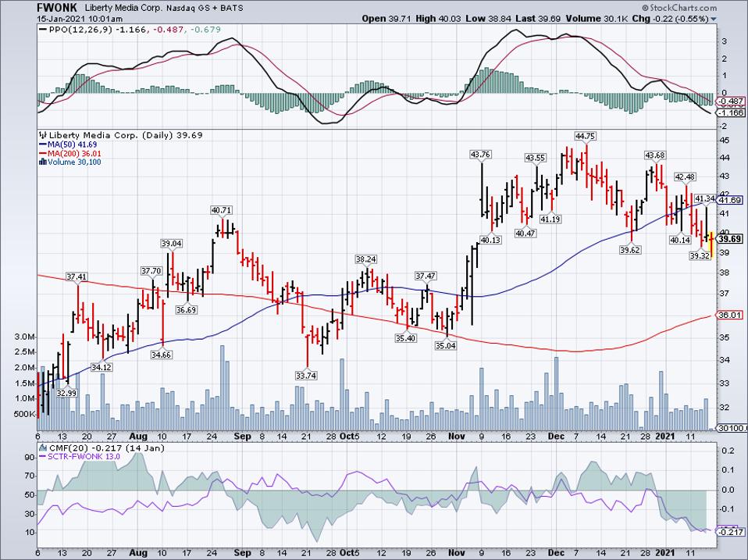
Task: Click the 39.62 December low label
Action: (630, 249)
